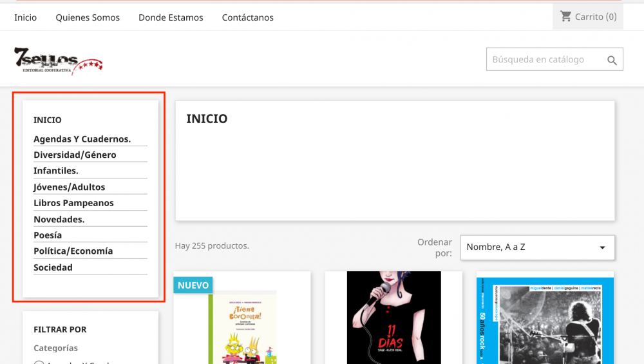
Task: Open Agendas Y Cuadernos category
Action: click(82, 139)
